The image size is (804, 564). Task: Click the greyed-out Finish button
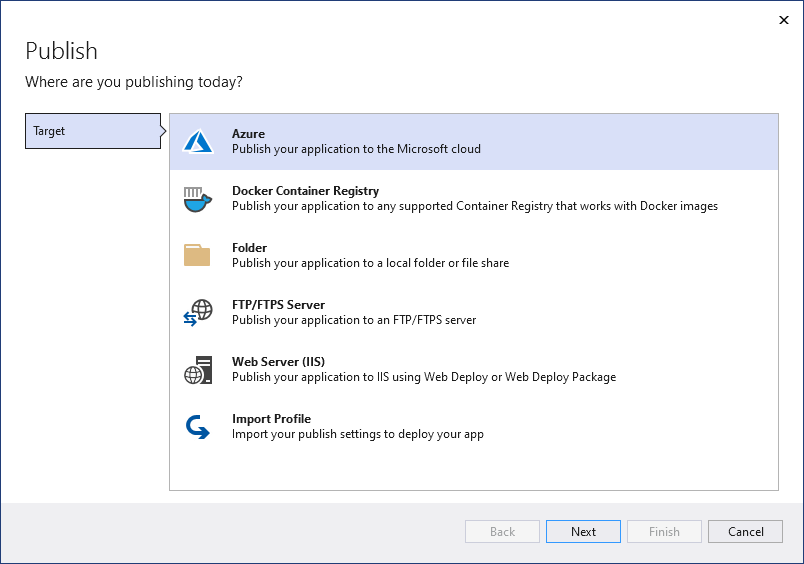[x=664, y=532]
